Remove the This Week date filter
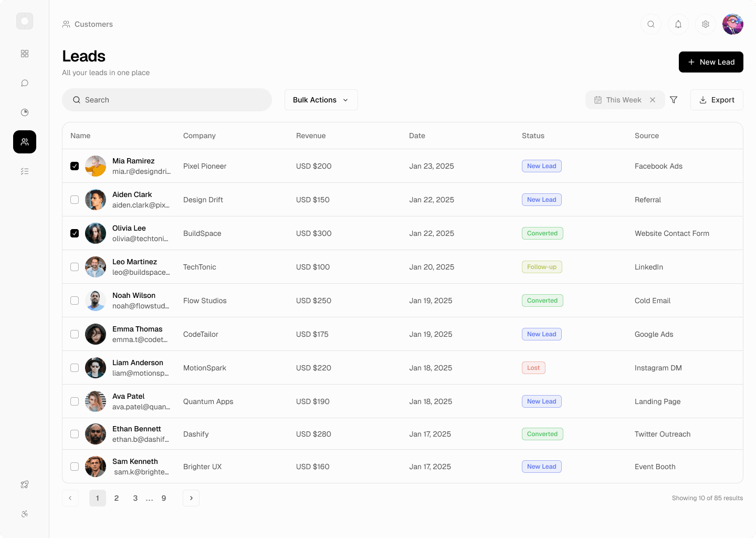 [653, 100]
